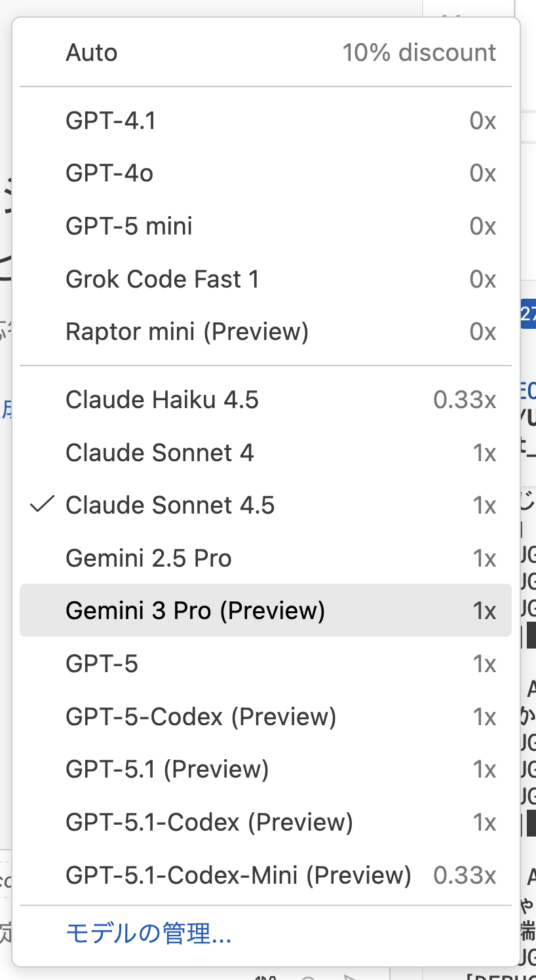Viewport: 536px width, 980px height.
Task: Select the Claude Sonnet 4 model
Action: click(159, 453)
